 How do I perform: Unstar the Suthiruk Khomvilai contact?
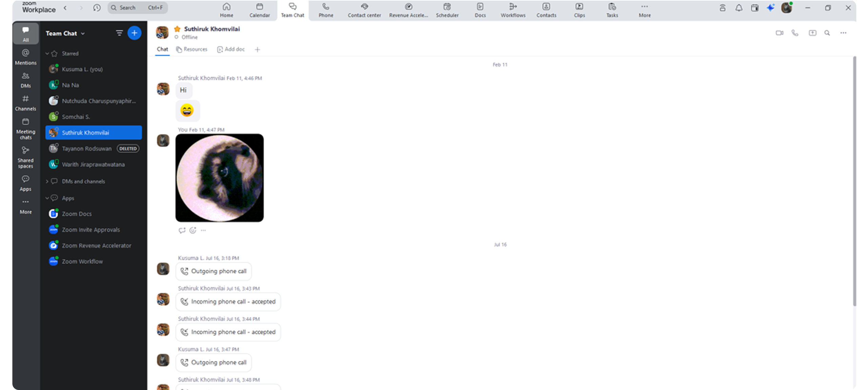click(177, 29)
